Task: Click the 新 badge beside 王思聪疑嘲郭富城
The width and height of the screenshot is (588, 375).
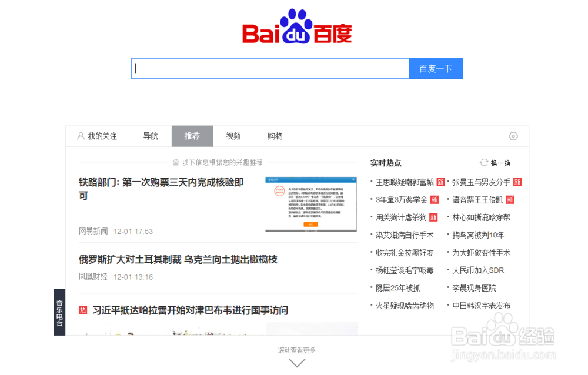Action: [x=440, y=182]
